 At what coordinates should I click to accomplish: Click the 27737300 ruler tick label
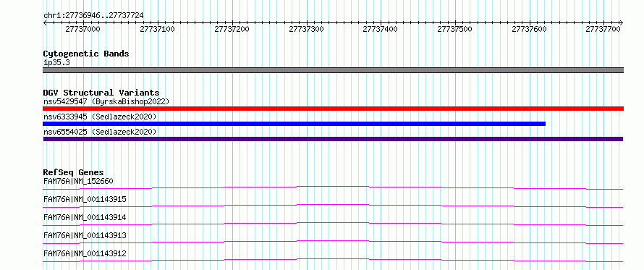306,29
